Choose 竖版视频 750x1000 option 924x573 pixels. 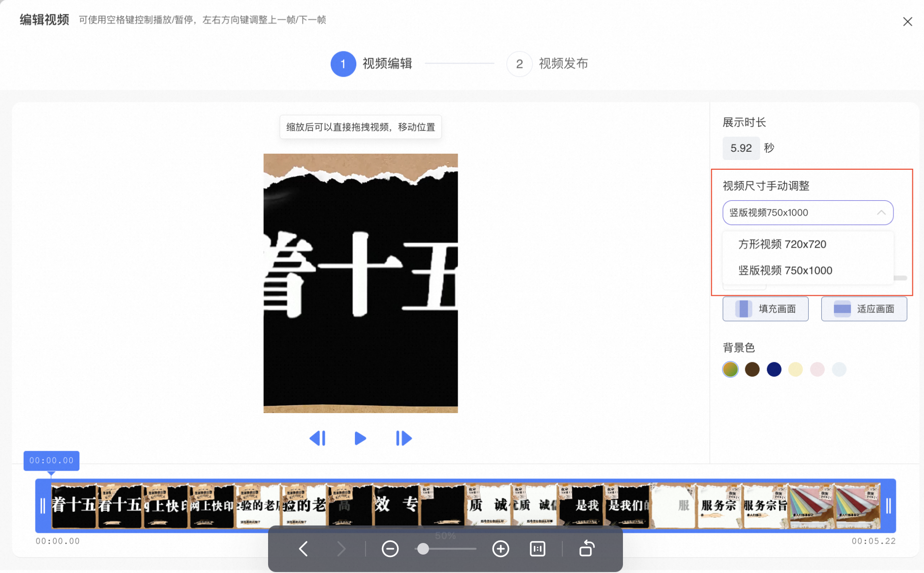coord(808,271)
